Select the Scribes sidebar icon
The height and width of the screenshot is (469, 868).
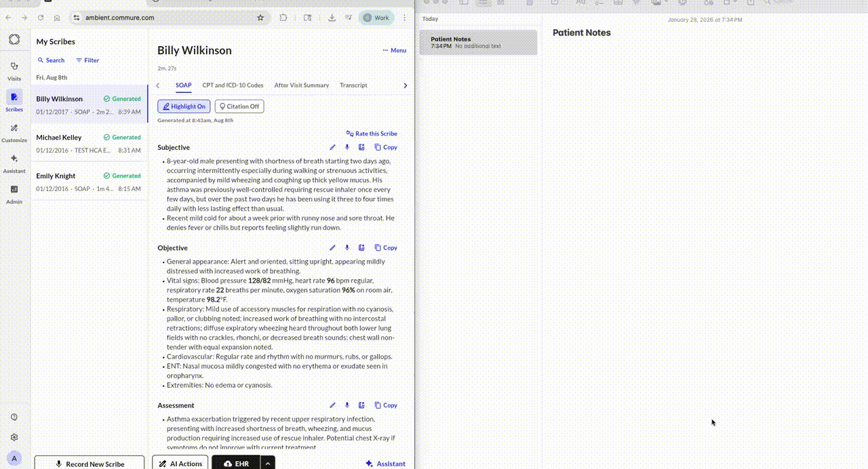point(14,102)
